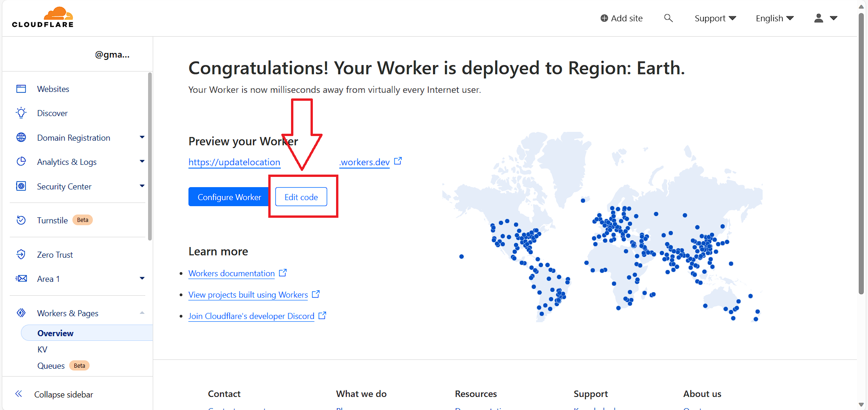Expand Security Center submenu arrow
This screenshot has height=410, width=868.
tap(142, 186)
